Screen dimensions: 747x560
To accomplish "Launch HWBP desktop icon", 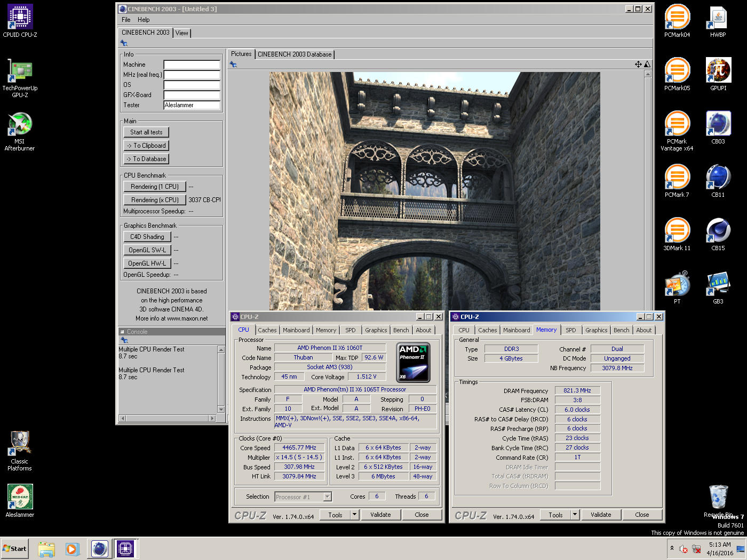I will [x=718, y=21].
